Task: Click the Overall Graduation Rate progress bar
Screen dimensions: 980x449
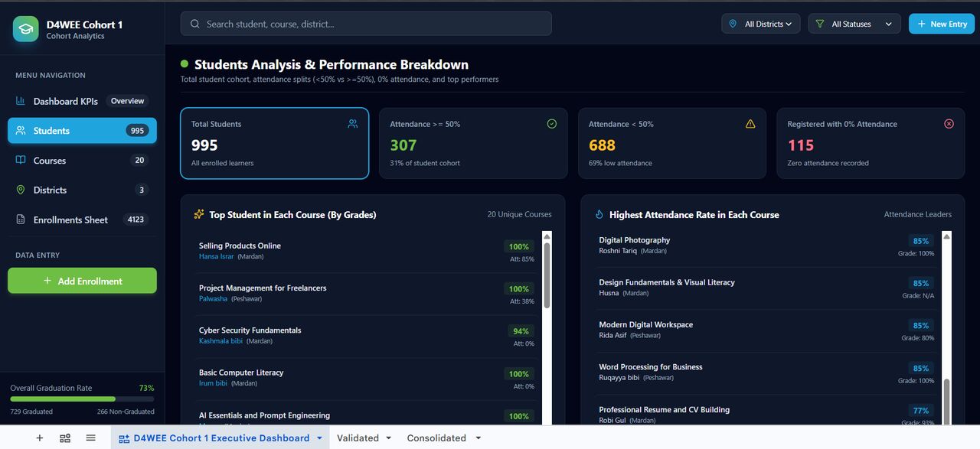Action: [82, 399]
